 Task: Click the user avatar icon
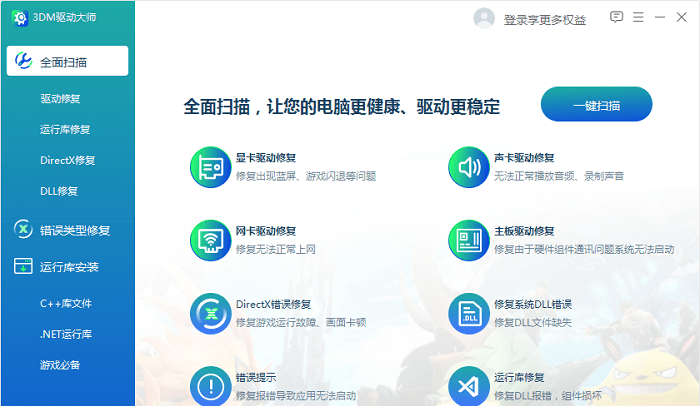click(x=484, y=18)
